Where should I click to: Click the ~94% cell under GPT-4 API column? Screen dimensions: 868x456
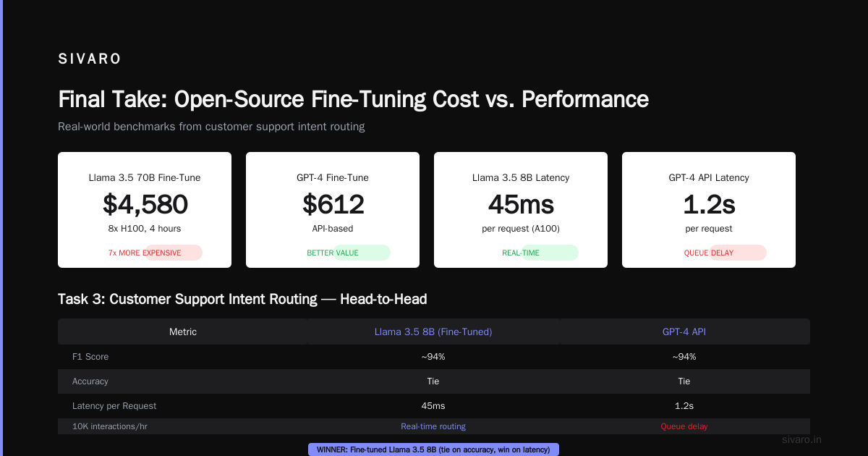tap(684, 357)
